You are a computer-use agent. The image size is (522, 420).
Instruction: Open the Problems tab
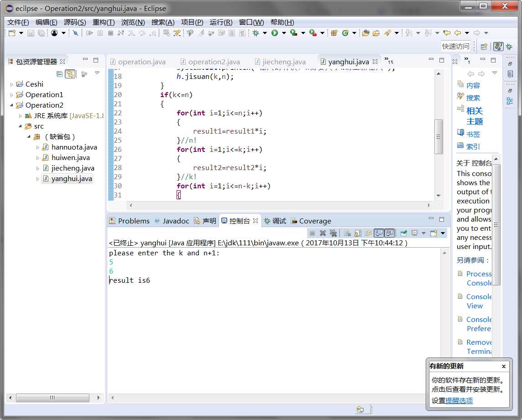[130, 221]
